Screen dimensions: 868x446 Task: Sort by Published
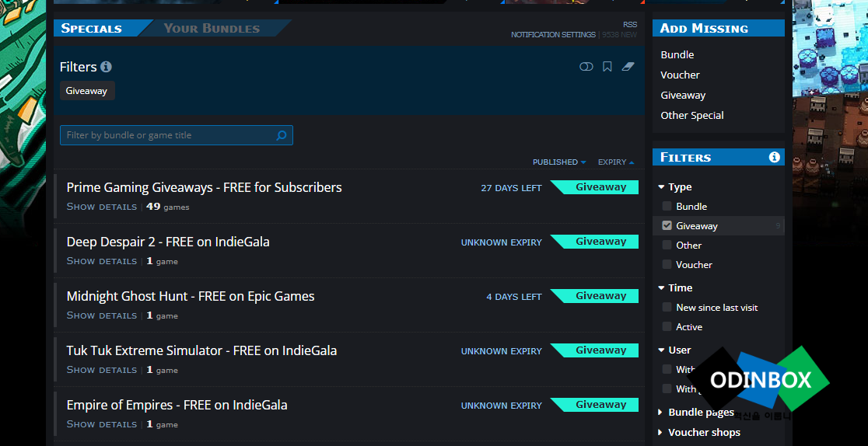pyautogui.click(x=559, y=162)
